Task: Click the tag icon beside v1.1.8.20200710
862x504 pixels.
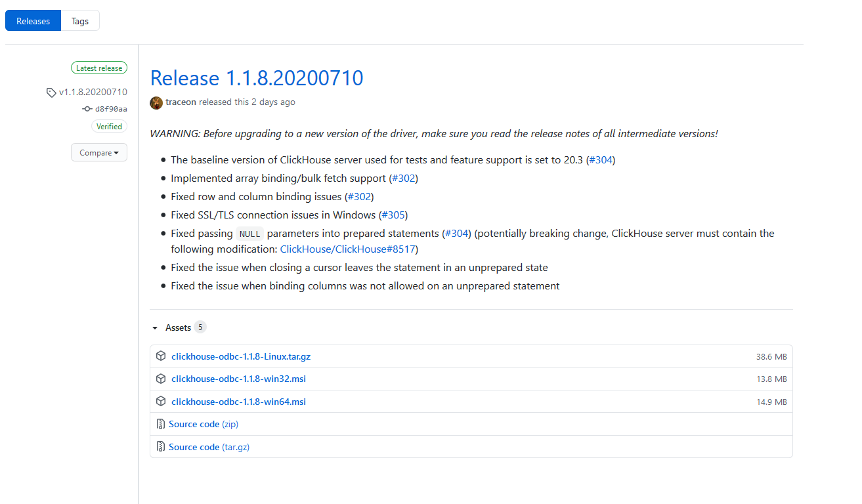Action: coord(51,92)
